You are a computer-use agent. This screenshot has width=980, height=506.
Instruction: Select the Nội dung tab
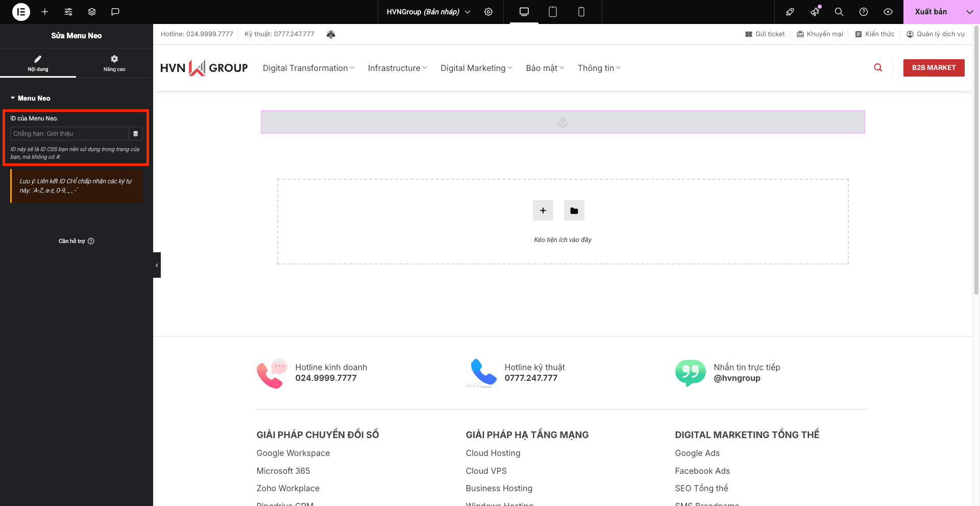(x=38, y=63)
